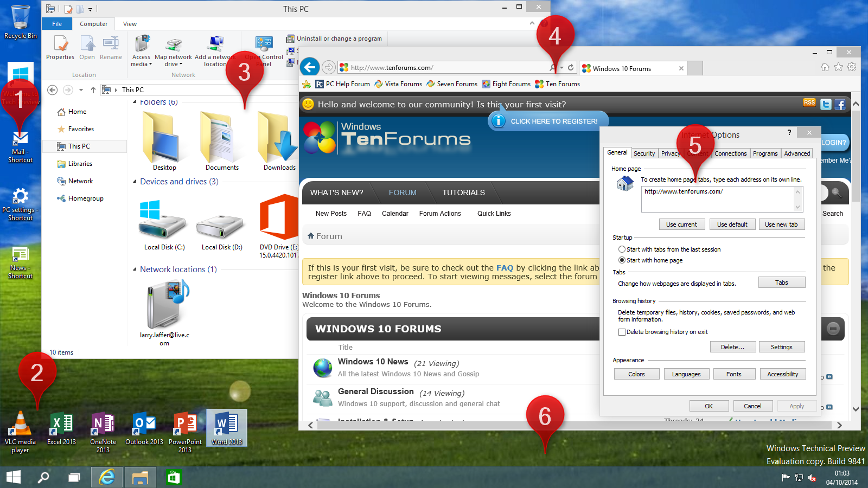The height and width of the screenshot is (488, 868).
Task: Open Task View in taskbar
Action: pyautogui.click(x=74, y=477)
